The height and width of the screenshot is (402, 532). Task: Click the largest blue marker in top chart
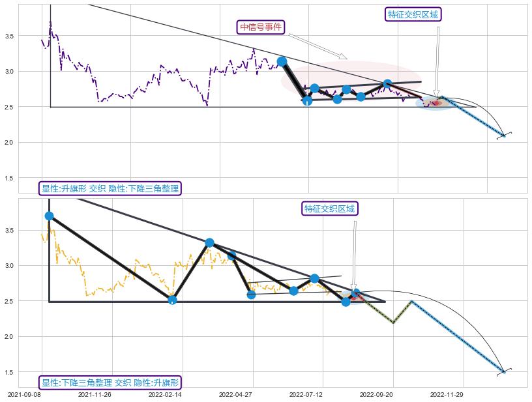[282, 61]
